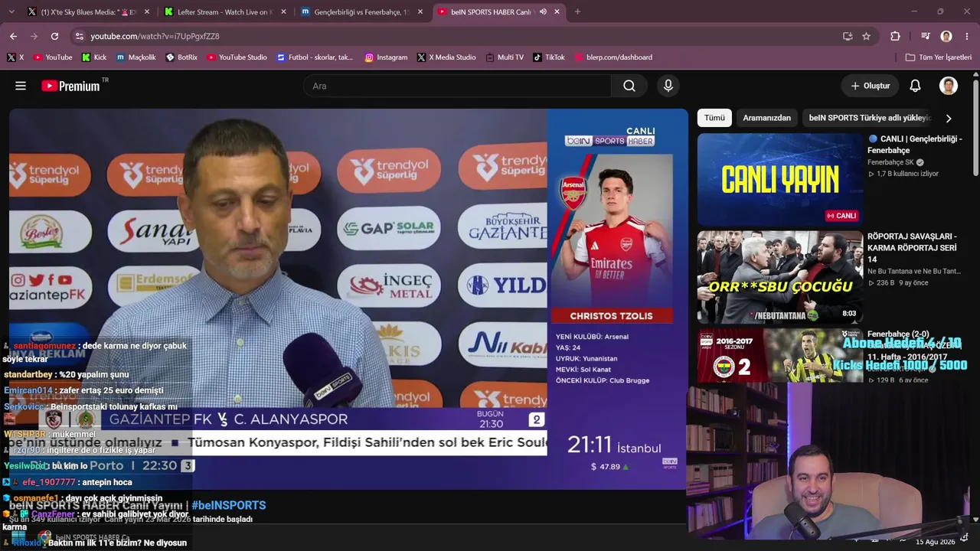Click the install/cast icon in address bar
Screen dimensions: 980x551
(848, 36)
